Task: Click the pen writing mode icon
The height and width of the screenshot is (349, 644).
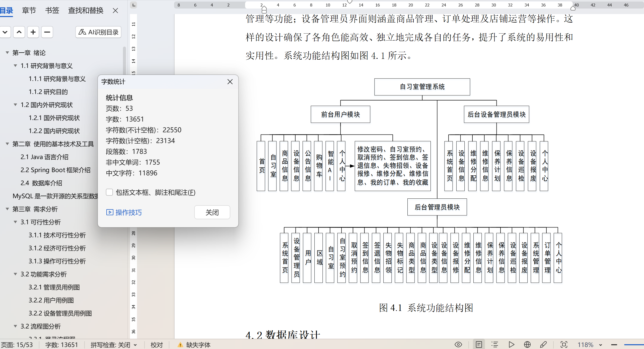Action: pos(543,345)
